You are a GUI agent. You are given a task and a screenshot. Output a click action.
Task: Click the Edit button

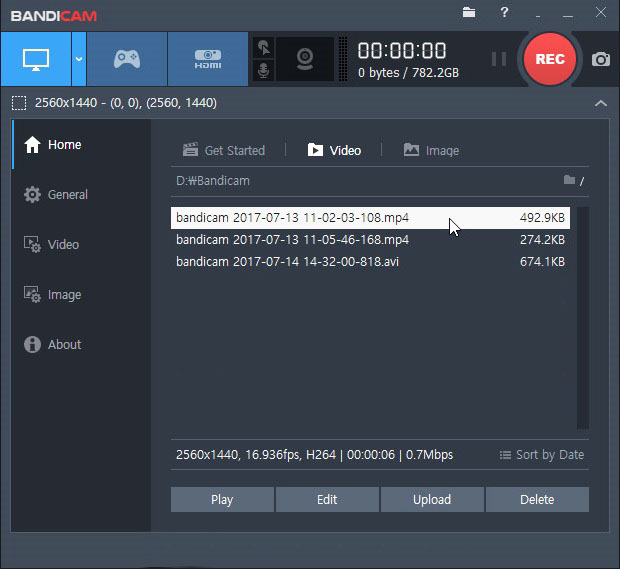tap(327, 499)
